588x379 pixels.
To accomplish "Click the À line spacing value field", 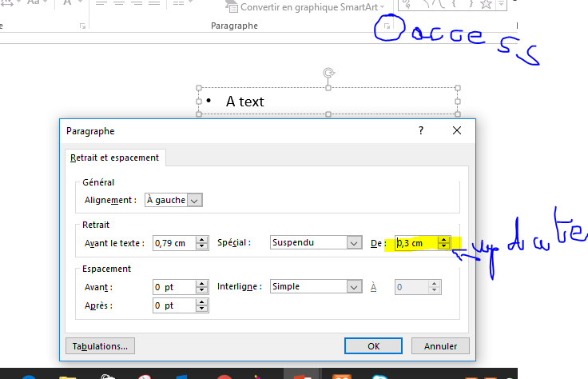I will point(411,287).
